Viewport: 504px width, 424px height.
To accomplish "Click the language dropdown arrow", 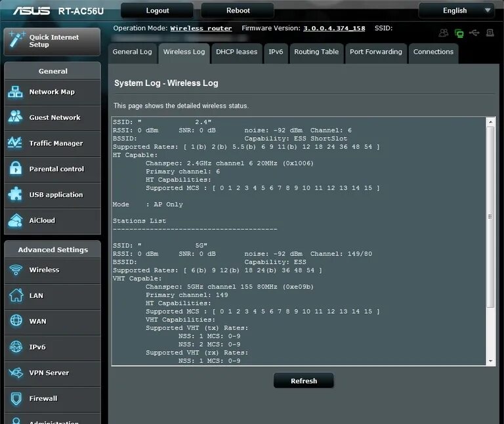I will click(488, 11).
